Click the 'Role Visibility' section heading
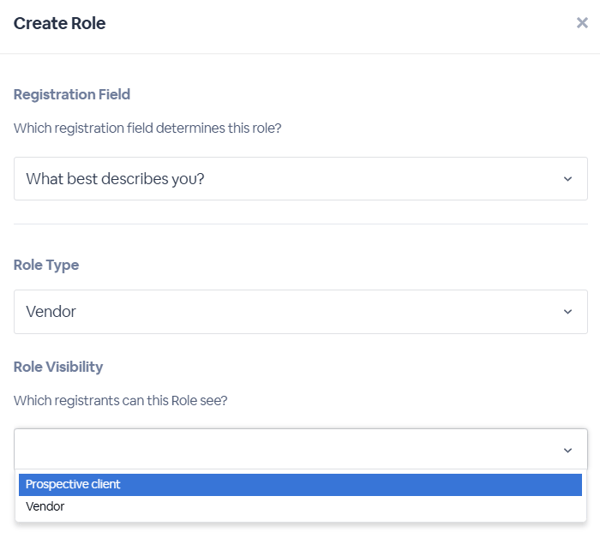The width and height of the screenshot is (600, 538). click(x=58, y=367)
